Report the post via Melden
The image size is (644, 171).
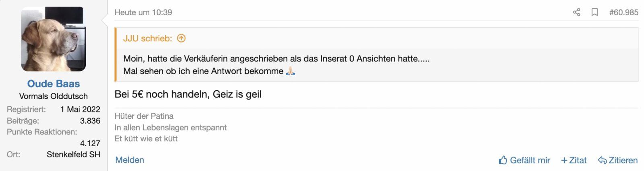(130, 160)
